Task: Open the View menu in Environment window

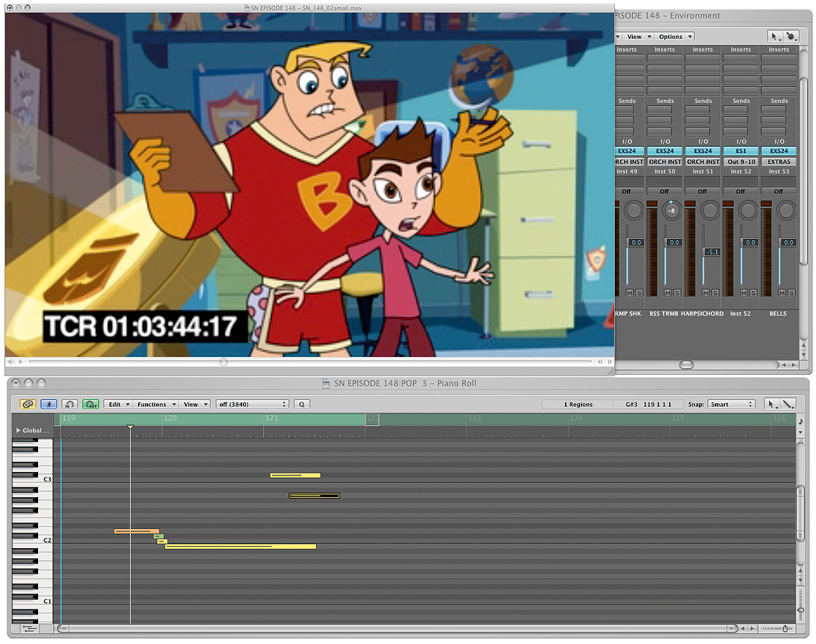Action: coord(637,37)
